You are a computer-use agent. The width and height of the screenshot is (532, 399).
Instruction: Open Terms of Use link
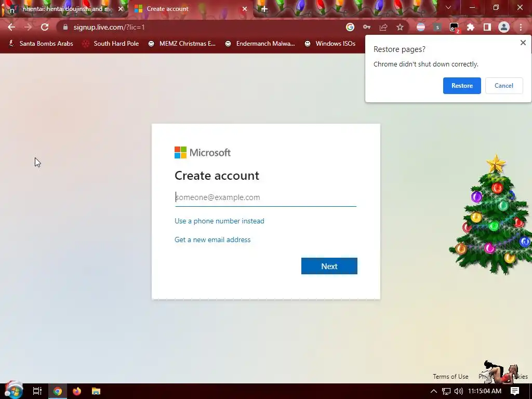[450, 376]
